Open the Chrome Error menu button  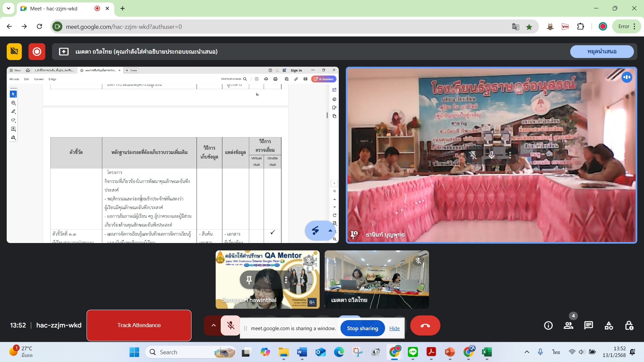tap(627, 26)
